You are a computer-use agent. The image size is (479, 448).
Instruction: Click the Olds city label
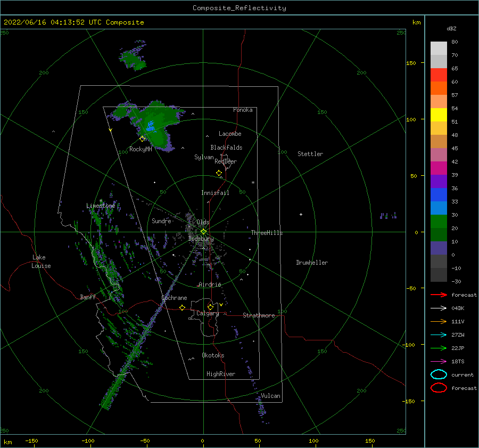coord(203,222)
